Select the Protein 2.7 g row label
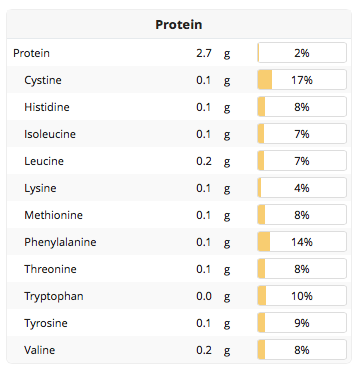The image size is (362, 375). pyautogui.click(x=31, y=53)
